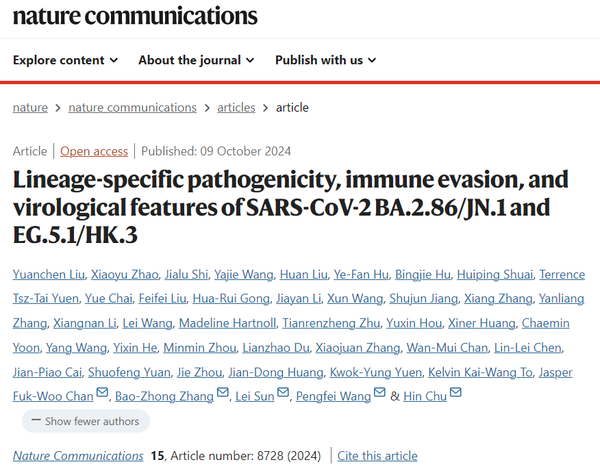This screenshot has width=600, height=473.
Task: Navigate to the articles breadcrumb
Action: tap(236, 108)
